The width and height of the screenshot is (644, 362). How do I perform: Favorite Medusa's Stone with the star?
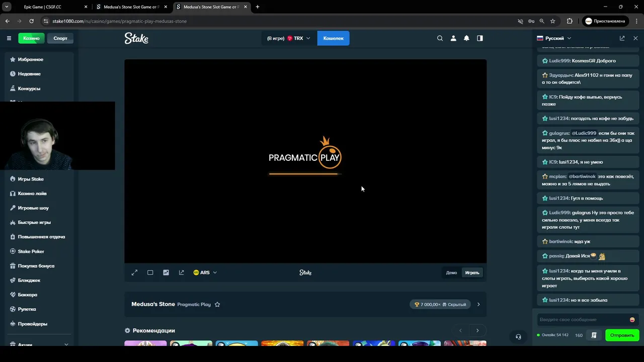coord(217,304)
